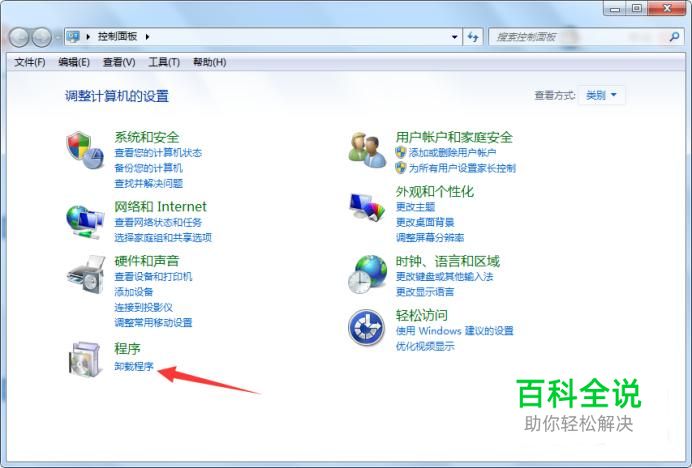The height and width of the screenshot is (468, 692).
Task: Open the Network and Internet globe icon
Action: [85, 222]
